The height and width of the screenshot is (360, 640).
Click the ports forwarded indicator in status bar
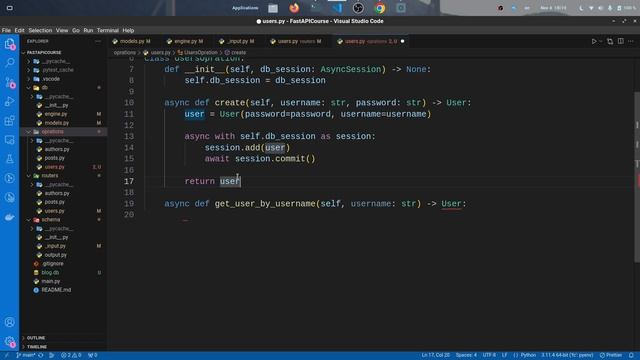pos(93,355)
